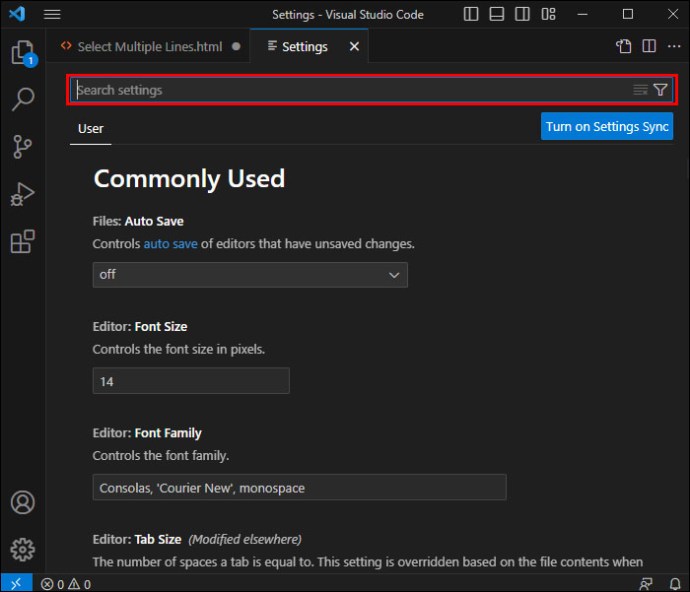Open Settings JSON file icon

tap(624, 46)
